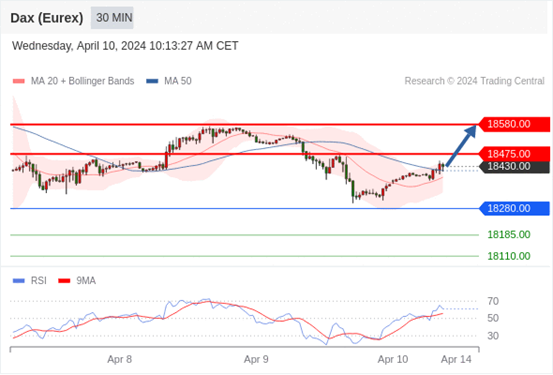The height and width of the screenshot is (375, 553).
Task: Click the blue MA 50 legend swatch
Action: tap(152, 81)
